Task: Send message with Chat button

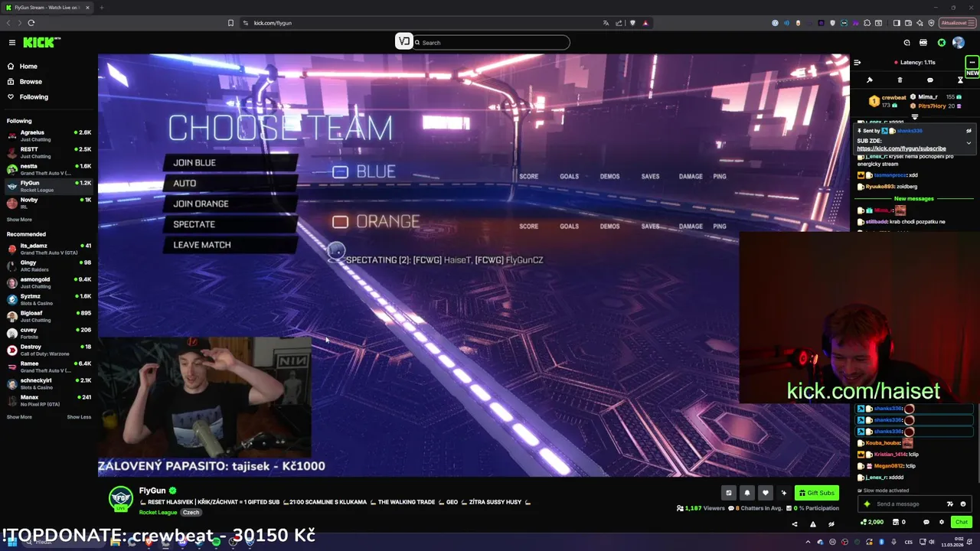Action: [962, 522]
